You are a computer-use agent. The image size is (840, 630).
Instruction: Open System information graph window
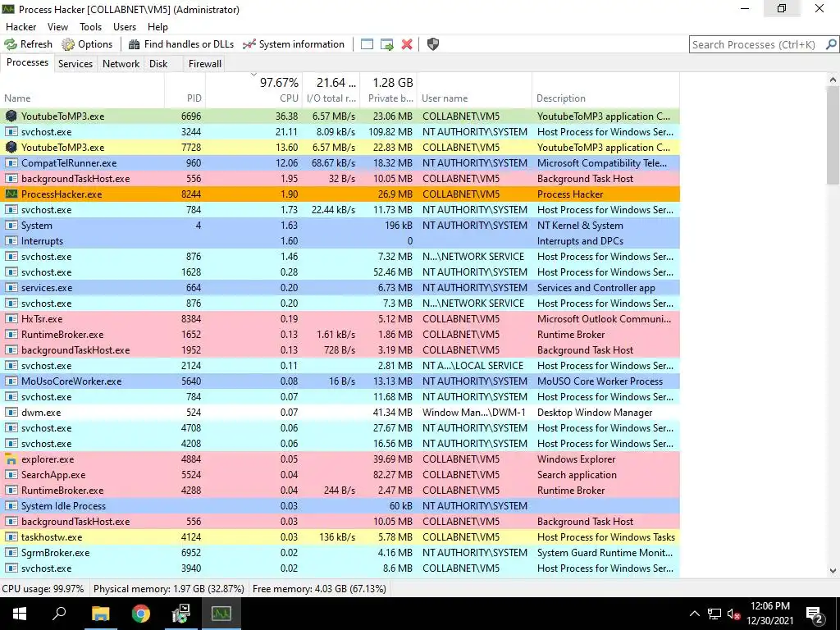[293, 44]
